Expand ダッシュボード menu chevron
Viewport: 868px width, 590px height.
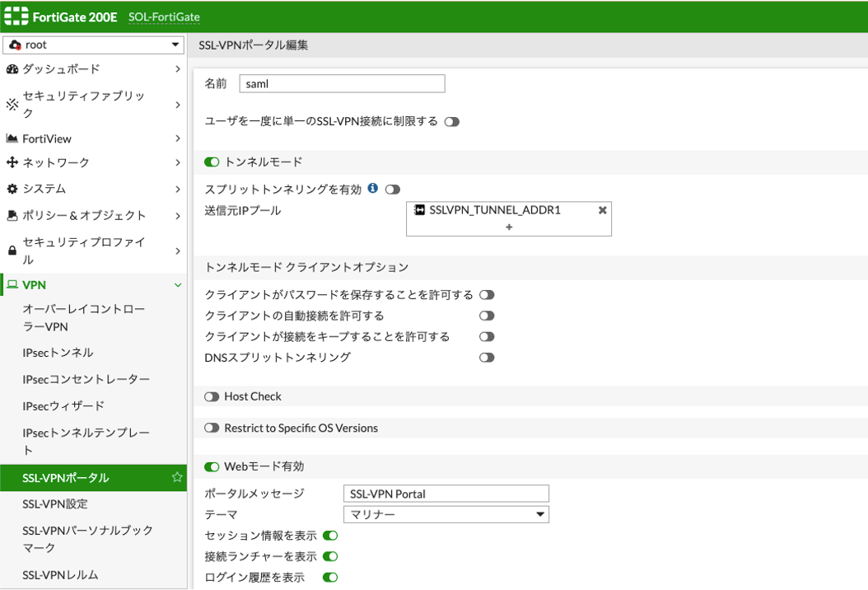pyautogui.click(x=178, y=69)
